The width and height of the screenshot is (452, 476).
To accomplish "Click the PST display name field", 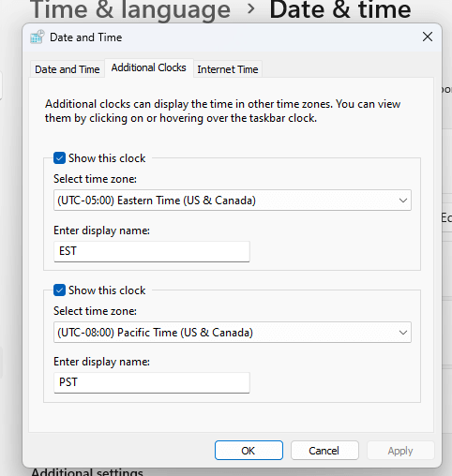I will [x=152, y=382].
